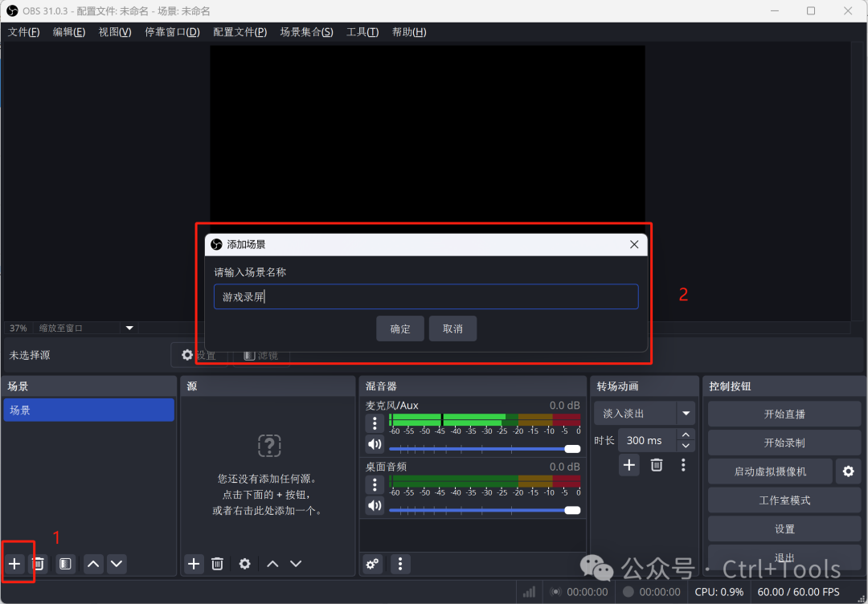Open virtual camera settings gear icon
Viewport: 868px width, 604px height.
[848, 471]
